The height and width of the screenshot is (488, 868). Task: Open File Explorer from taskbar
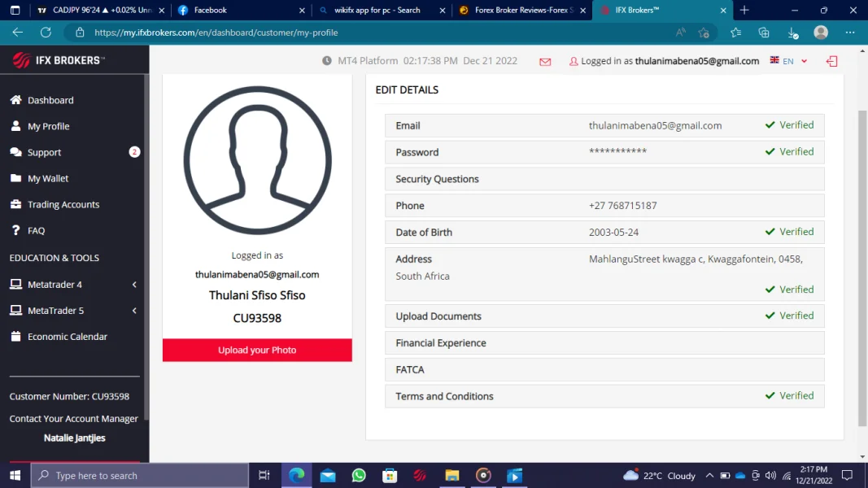(x=452, y=475)
